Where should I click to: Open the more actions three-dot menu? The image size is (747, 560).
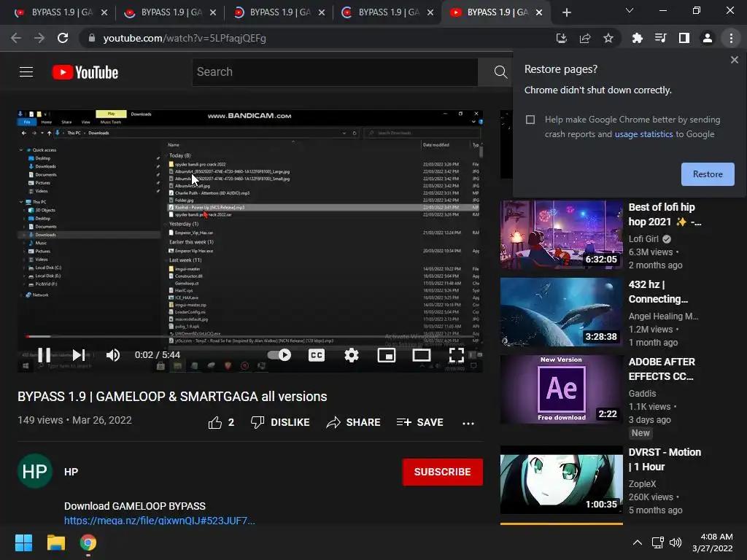tap(468, 423)
